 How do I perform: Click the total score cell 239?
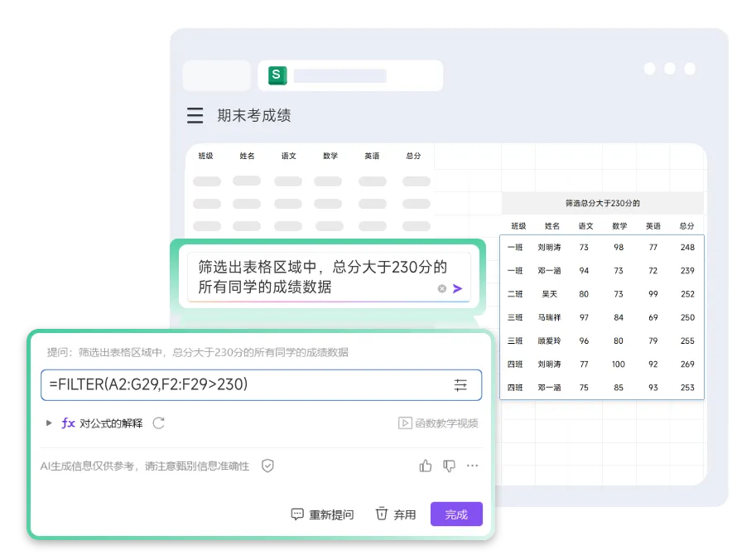(x=687, y=271)
